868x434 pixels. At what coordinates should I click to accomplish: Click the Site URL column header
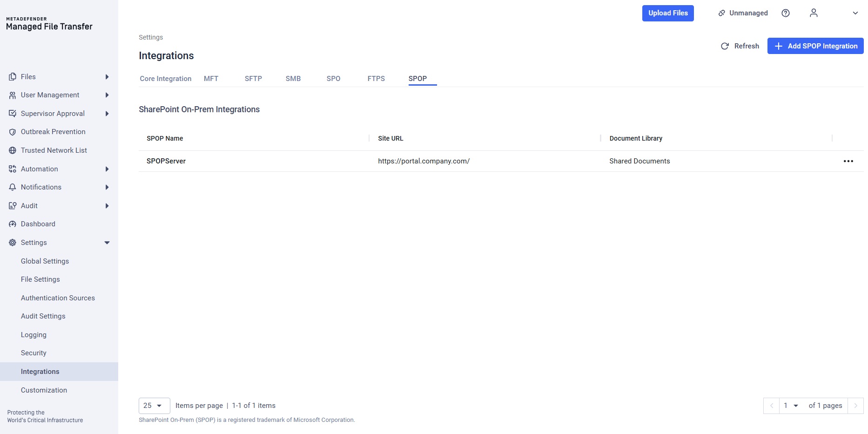point(390,138)
